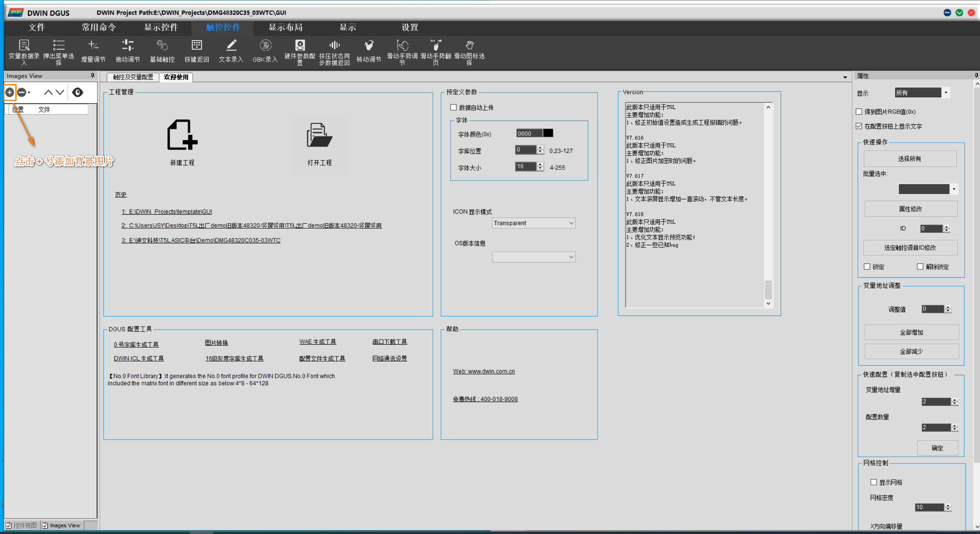Click the 属性修改 button

pyautogui.click(x=911, y=209)
